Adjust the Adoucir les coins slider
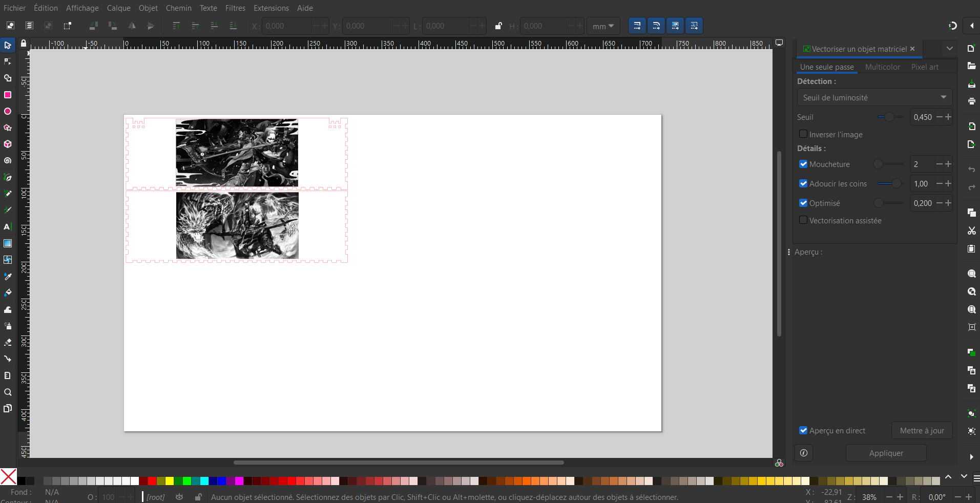 [890, 183]
